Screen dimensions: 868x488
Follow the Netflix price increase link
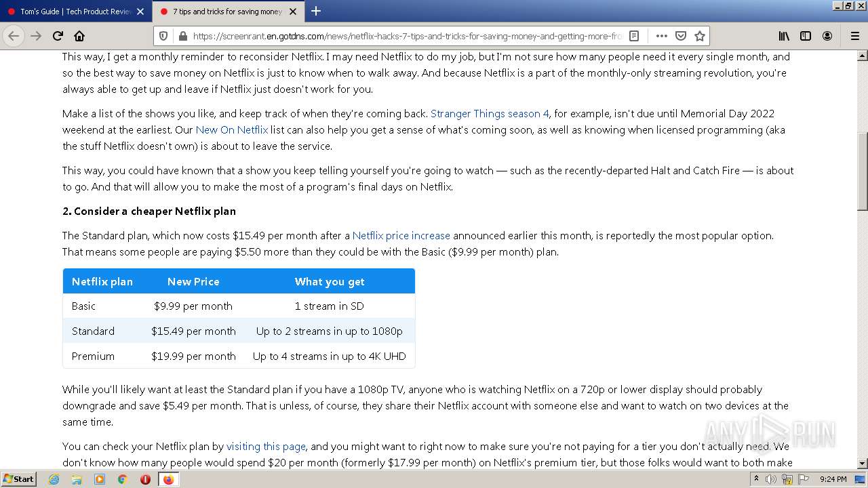pos(401,235)
